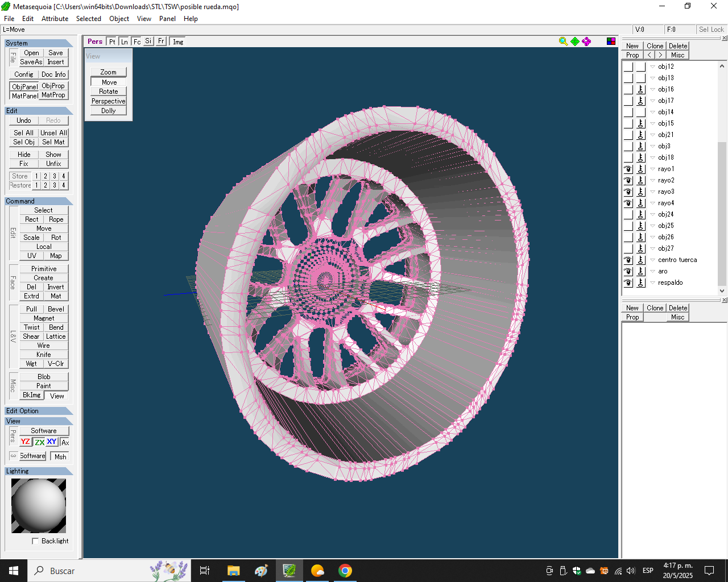This screenshot has height=582, width=728.
Task: Enable the Backlight checkbox
Action: (x=35, y=541)
